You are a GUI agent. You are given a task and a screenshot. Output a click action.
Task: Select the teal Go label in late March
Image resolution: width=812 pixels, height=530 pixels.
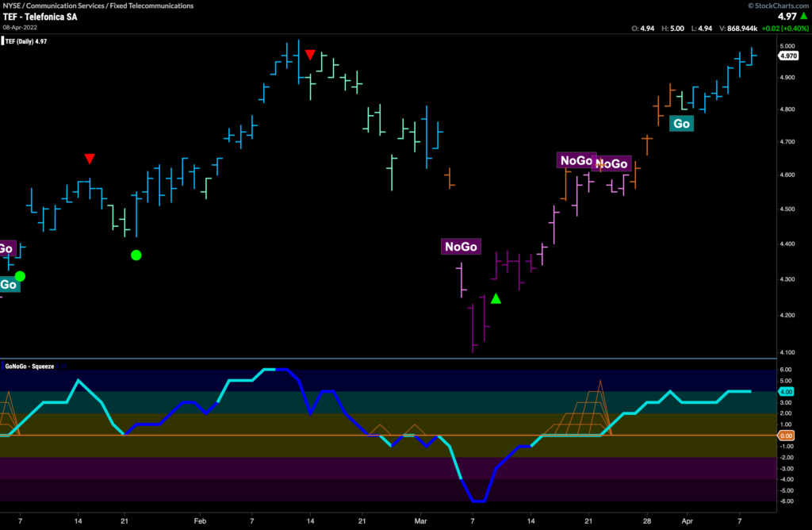[681, 124]
